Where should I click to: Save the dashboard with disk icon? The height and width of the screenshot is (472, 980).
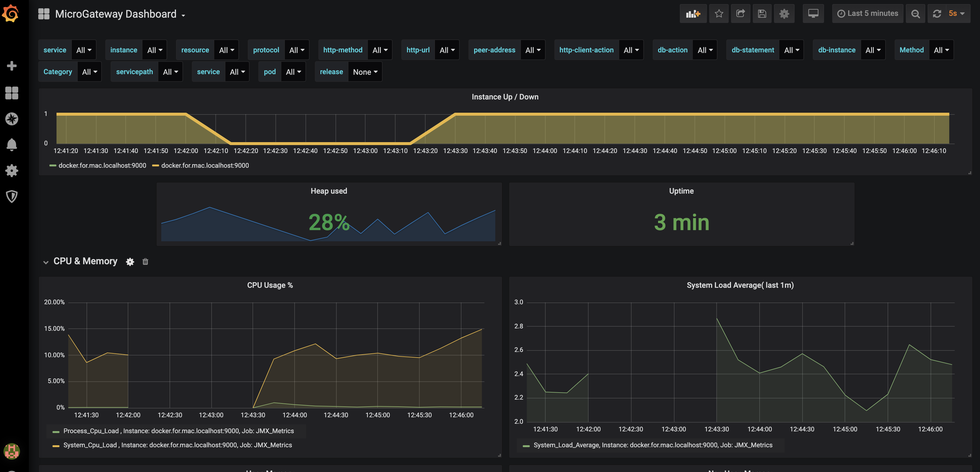click(762, 14)
